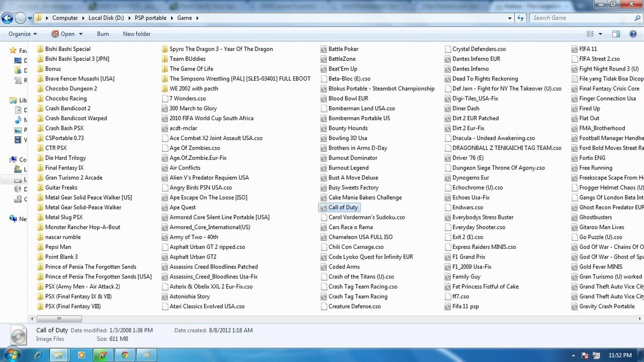Open Google Chrome from the taskbar
Image resolution: width=644 pixels, height=362 pixels.
coord(125,354)
